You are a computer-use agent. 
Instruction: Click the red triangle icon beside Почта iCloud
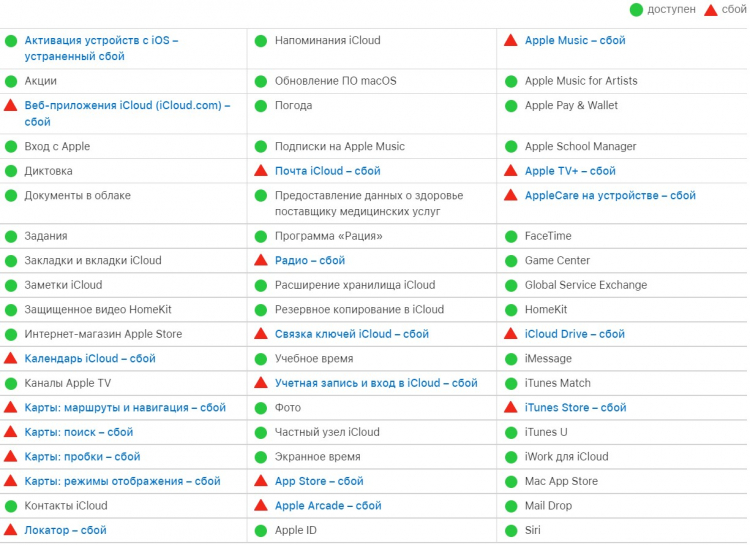pyautogui.click(x=261, y=170)
